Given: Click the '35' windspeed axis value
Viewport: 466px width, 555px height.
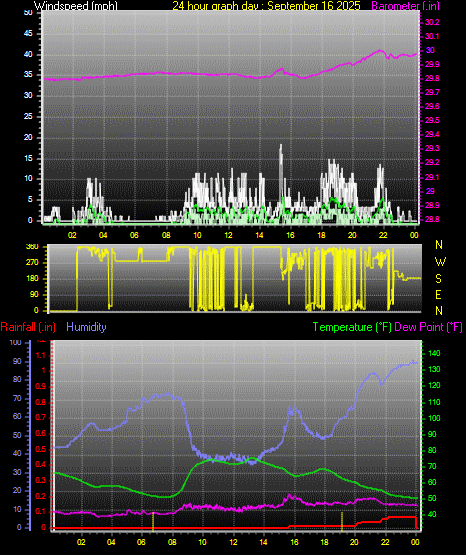Looking at the screenshot, I should pos(28,74).
